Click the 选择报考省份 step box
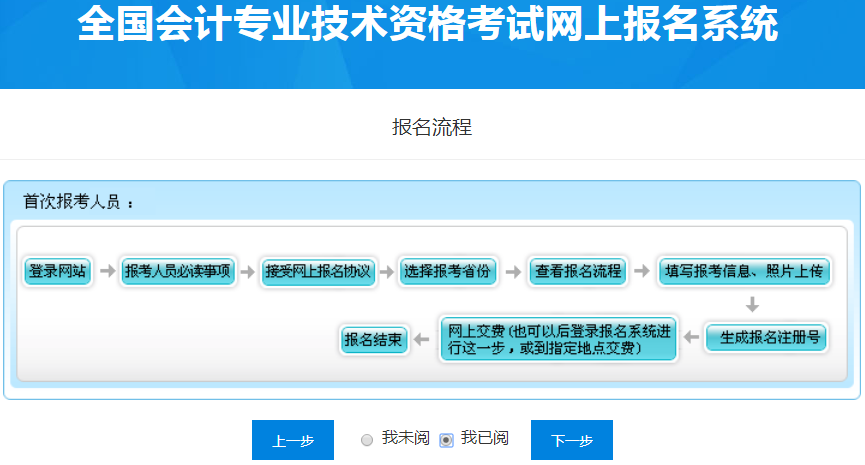This screenshot has height=465, width=865. [x=448, y=272]
